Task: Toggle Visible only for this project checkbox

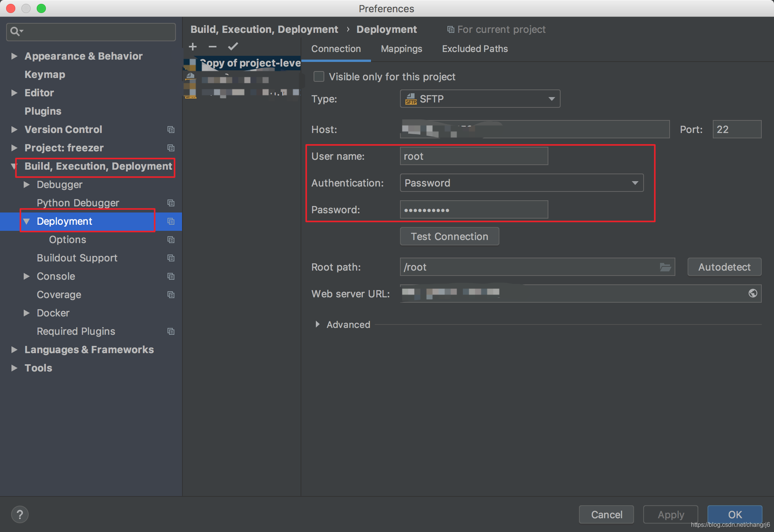Action: 319,76
